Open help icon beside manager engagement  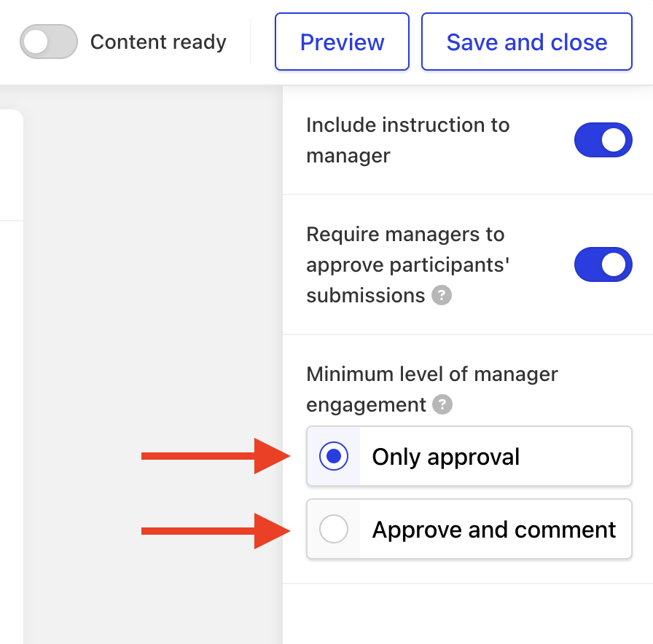[442, 404]
